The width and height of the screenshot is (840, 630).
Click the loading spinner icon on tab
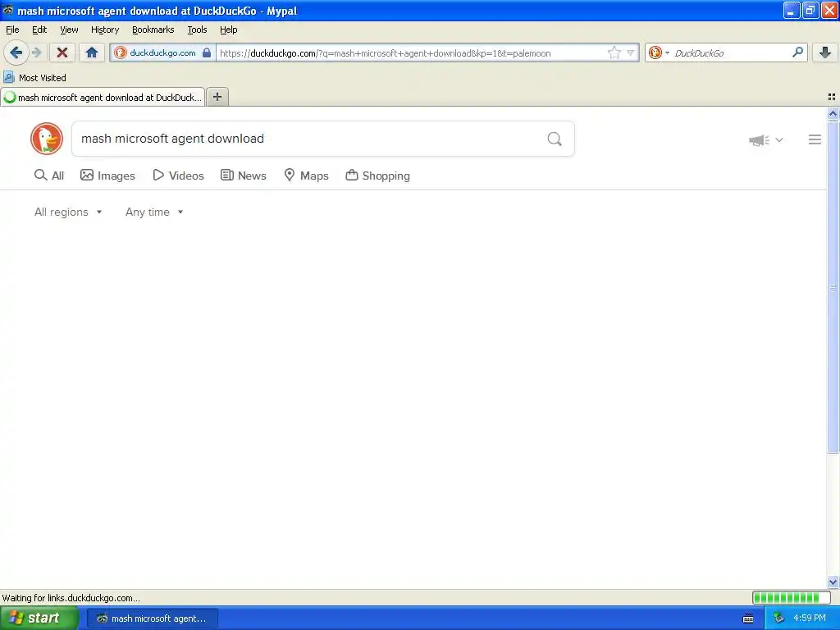(9, 97)
